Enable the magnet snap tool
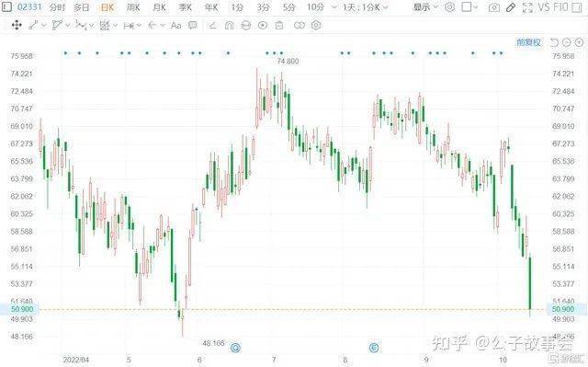588x367 pixels. (229, 25)
